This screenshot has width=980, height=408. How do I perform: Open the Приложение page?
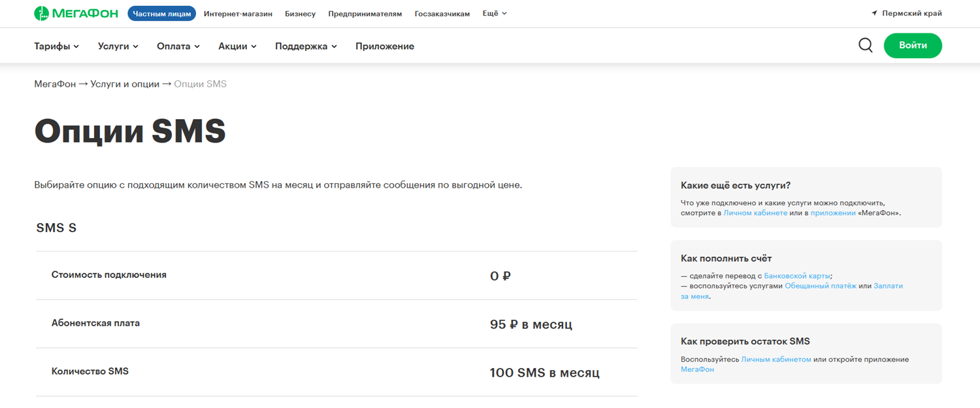(385, 46)
